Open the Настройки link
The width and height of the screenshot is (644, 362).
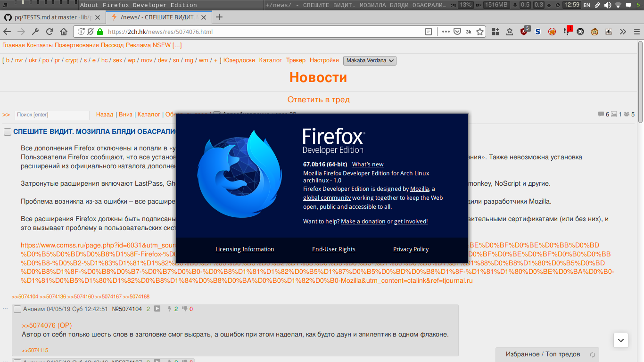(x=324, y=60)
